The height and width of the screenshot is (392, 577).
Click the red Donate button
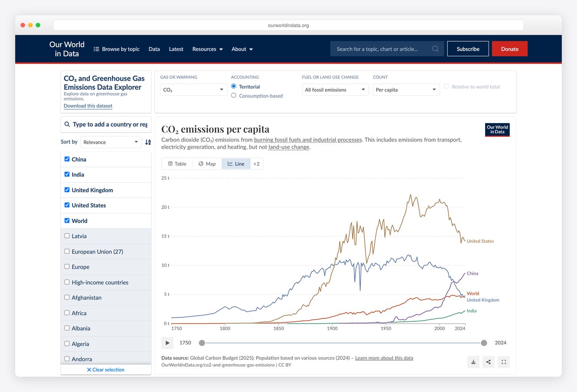point(510,49)
